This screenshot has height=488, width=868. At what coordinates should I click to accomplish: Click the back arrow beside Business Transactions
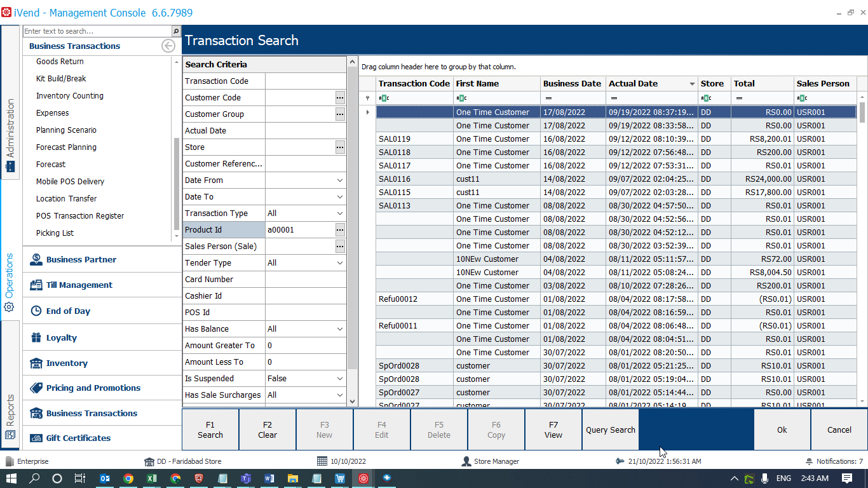(168, 46)
